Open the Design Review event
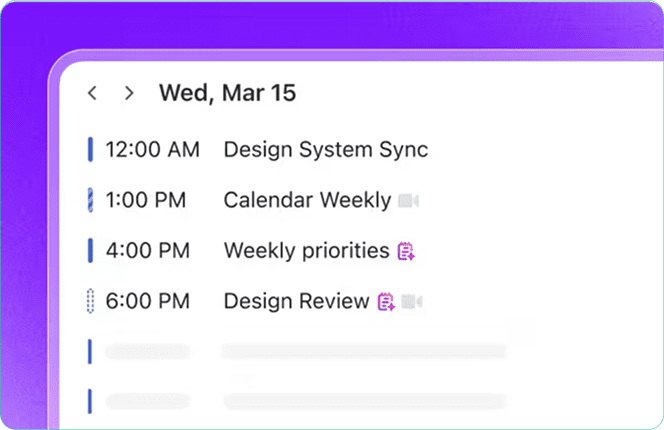Screen dimensions: 664x430 pyautogui.click(x=296, y=301)
